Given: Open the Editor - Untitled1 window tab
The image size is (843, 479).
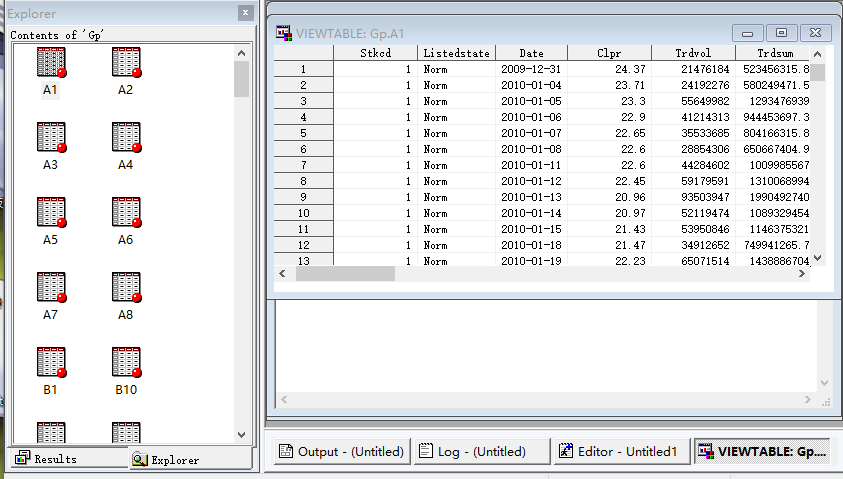Looking at the screenshot, I should pos(621,451).
